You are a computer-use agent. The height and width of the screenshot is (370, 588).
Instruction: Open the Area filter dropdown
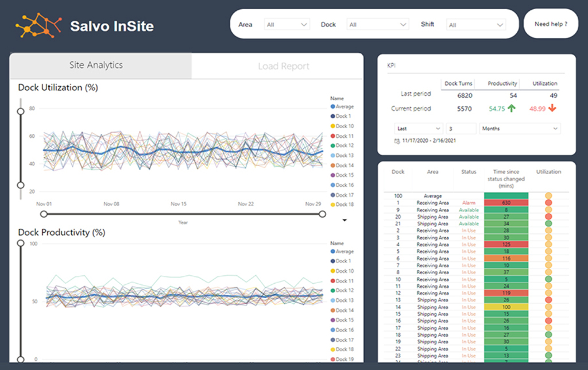tap(287, 25)
